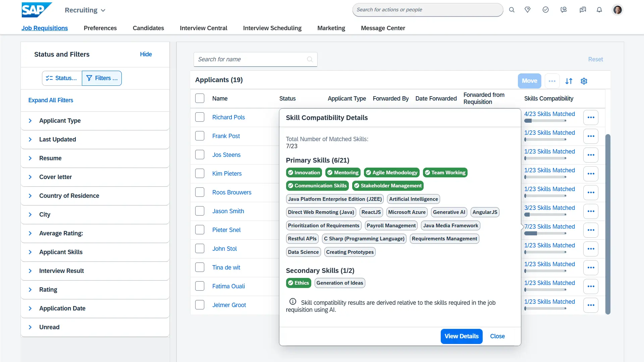Image resolution: width=644 pixels, height=362 pixels.
Task: Switch to the Candidates tab
Action: click(148, 28)
